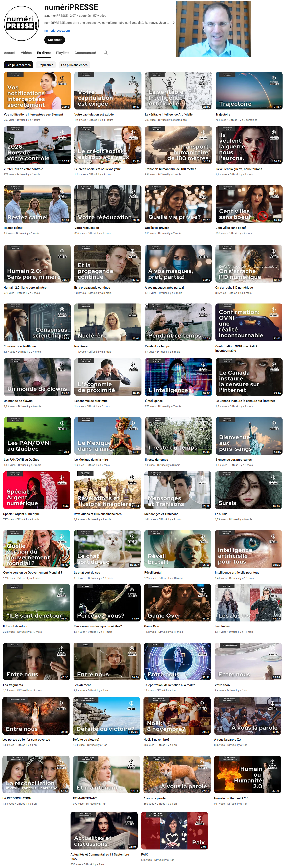
Task: Click title On s'arrache l'ID numérique
Action: coord(234,288)
